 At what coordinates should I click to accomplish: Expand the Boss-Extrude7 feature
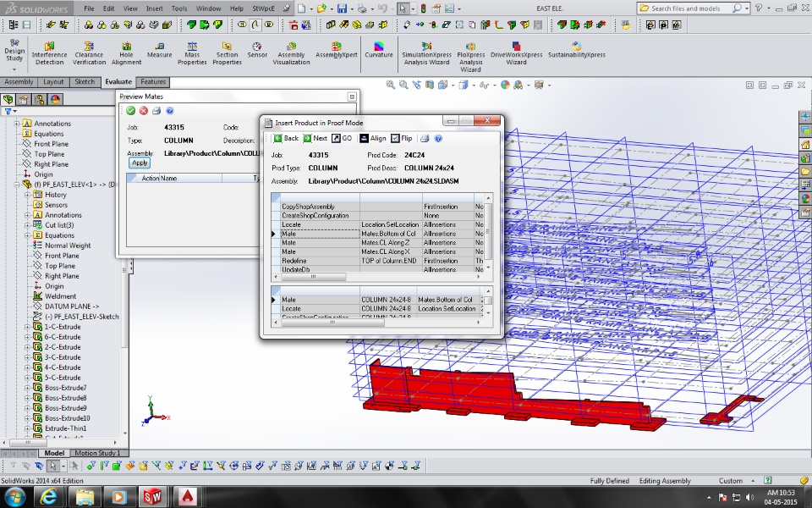coord(27,388)
